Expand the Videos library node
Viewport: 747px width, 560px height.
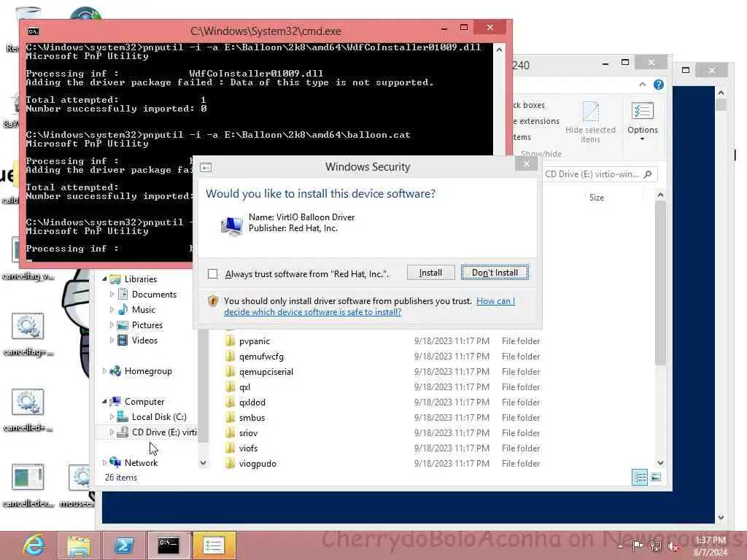coord(112,340)
